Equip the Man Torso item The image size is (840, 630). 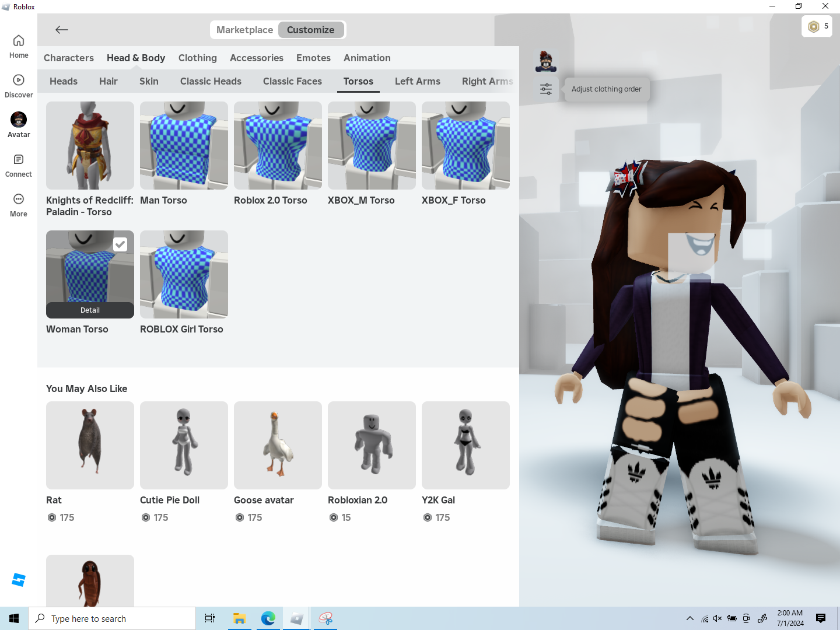tap(184, 145)
